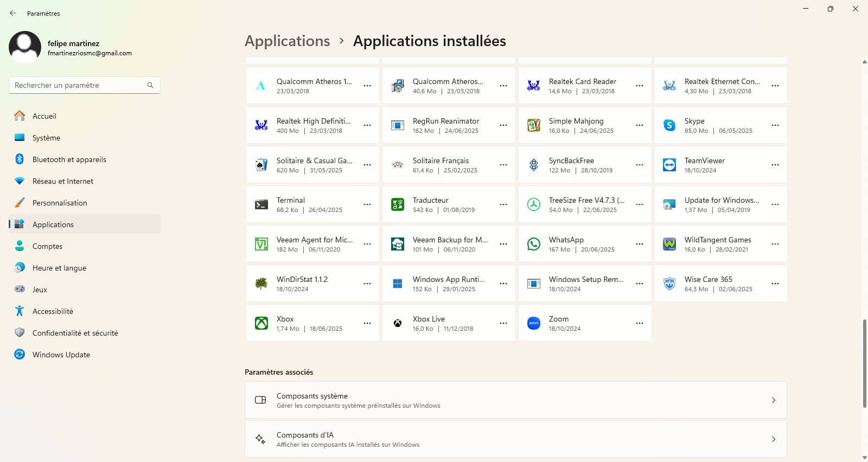This screenshot has width=868, height=462.
Task: Click the Solitaire Français cards icon
Action: point(398,165)
